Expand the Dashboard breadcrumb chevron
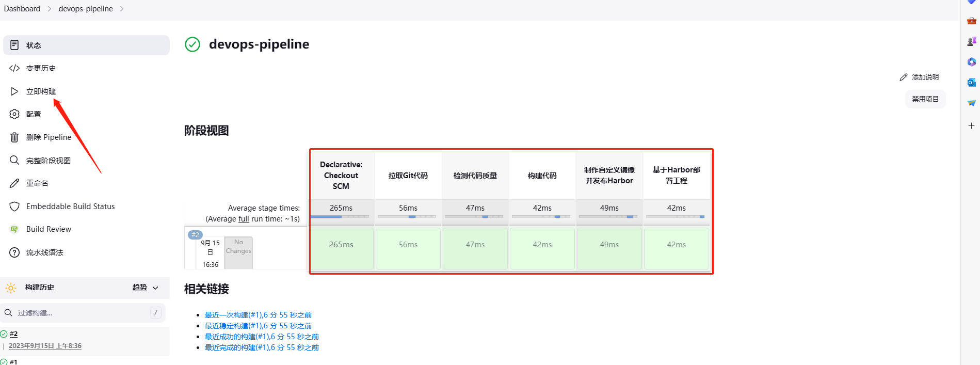Screen dimensions: 980x365 coord(50,9)
